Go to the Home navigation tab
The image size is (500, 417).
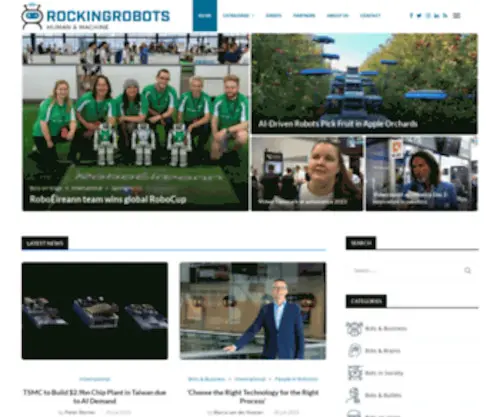pyautogui.click(x=205, y=16)
